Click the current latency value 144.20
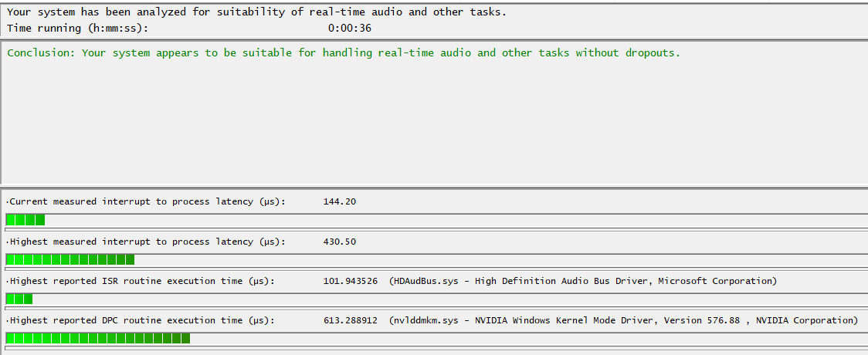Viewport: 868px width, 355px height. (339, 202)
